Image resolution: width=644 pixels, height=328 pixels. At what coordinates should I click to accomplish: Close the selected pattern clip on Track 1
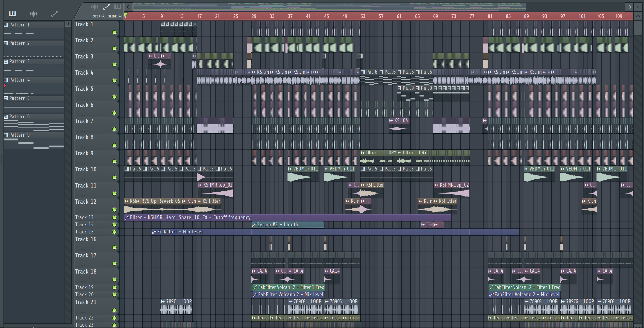click(x=195, y=24)
